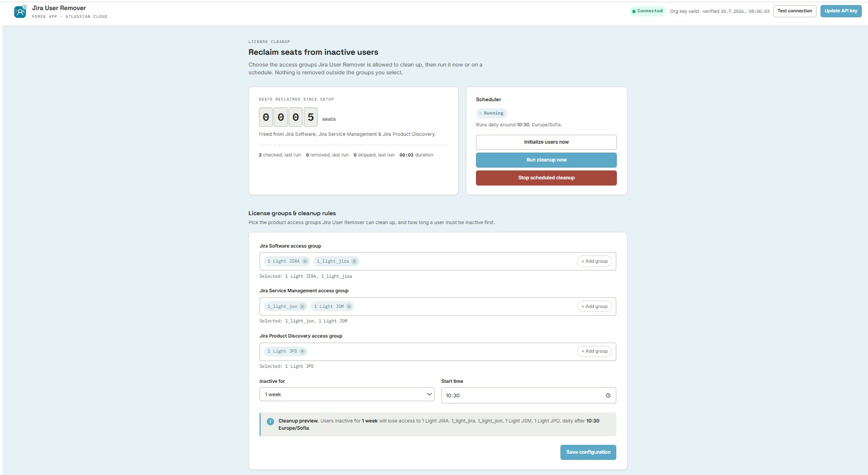This screenshot has height=475, width=868.
Task: Remove the "1 Light JPD" group chip
Action: (302, 351)
